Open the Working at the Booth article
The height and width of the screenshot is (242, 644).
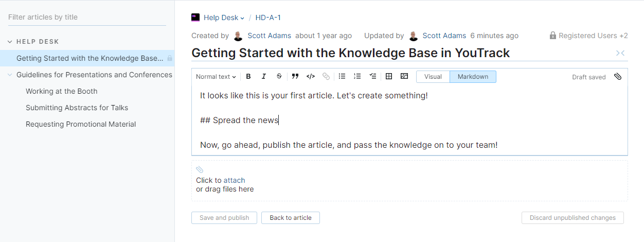(x=62, y=91)
